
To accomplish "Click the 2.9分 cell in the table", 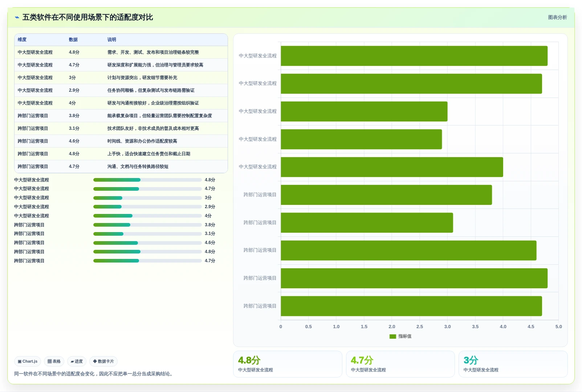I will click(x=74, y=90).
